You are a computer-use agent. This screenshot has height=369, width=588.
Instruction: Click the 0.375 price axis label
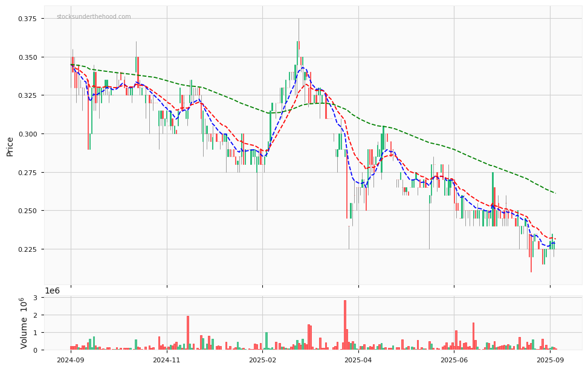coord(28,19)
